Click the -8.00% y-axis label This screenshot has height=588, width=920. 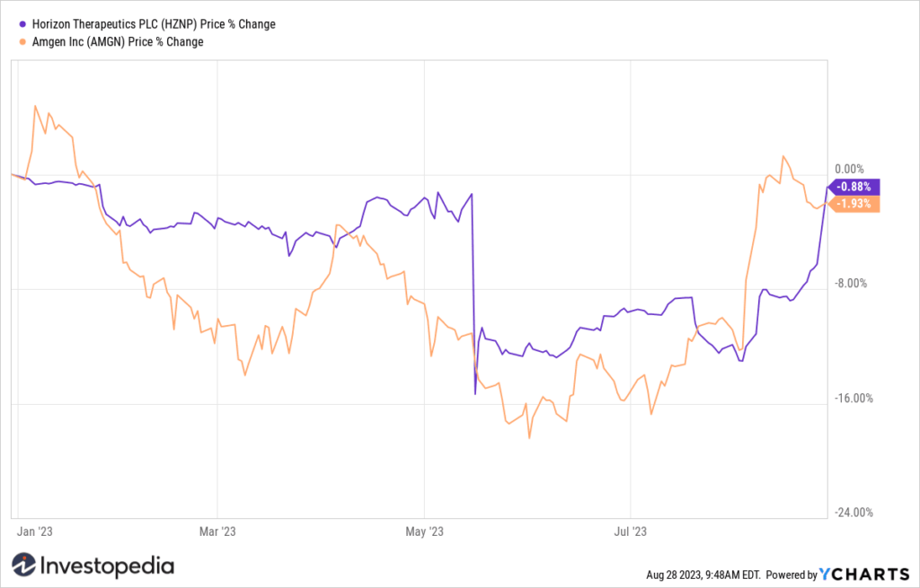click(851, 284)
